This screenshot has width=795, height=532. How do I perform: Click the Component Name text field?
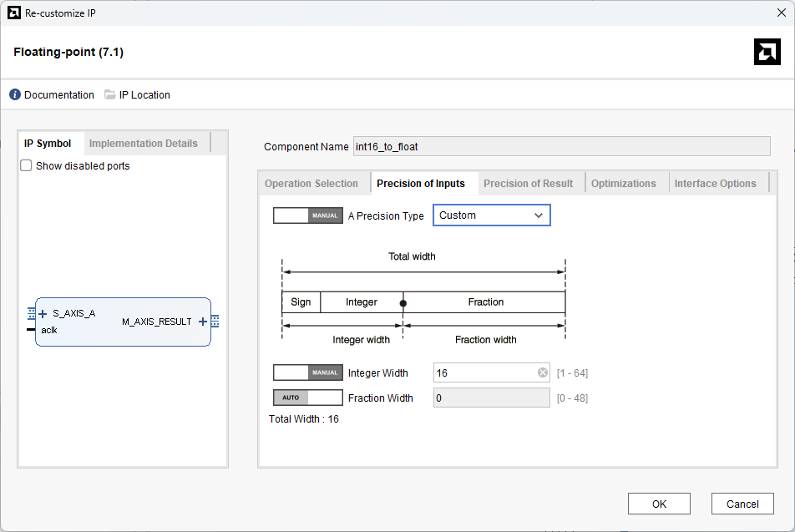point(561,147)
